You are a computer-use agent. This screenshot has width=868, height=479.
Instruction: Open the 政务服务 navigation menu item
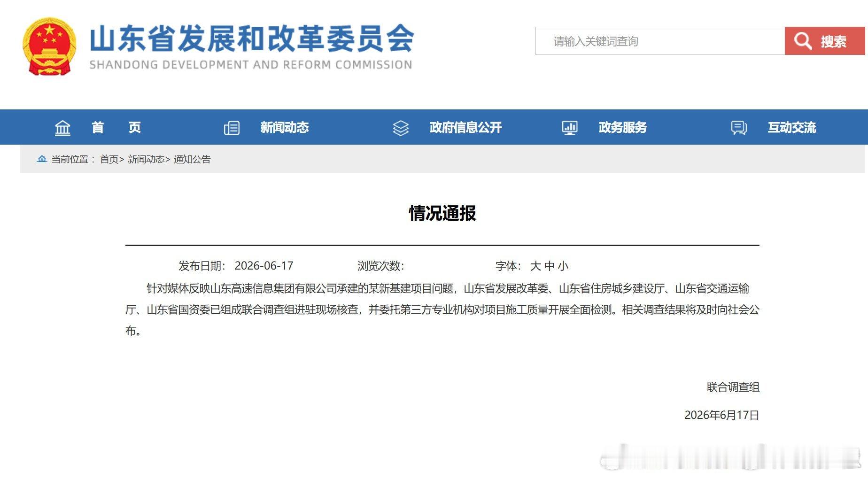pyautogui.click(x=622, y=127)
